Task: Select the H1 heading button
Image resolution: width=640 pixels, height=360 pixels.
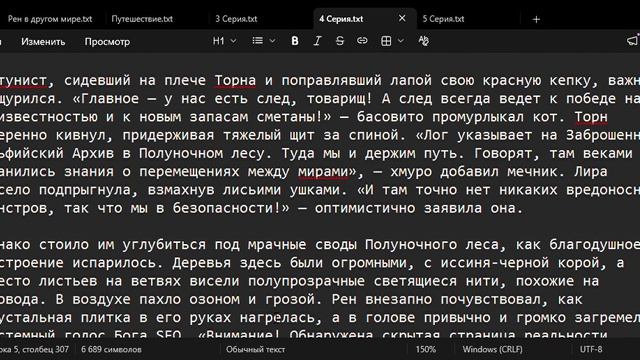Action: (x=218, y=41)
